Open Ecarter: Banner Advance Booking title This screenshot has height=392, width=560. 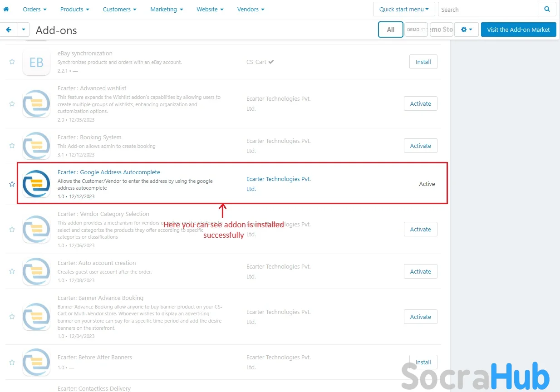101,298
